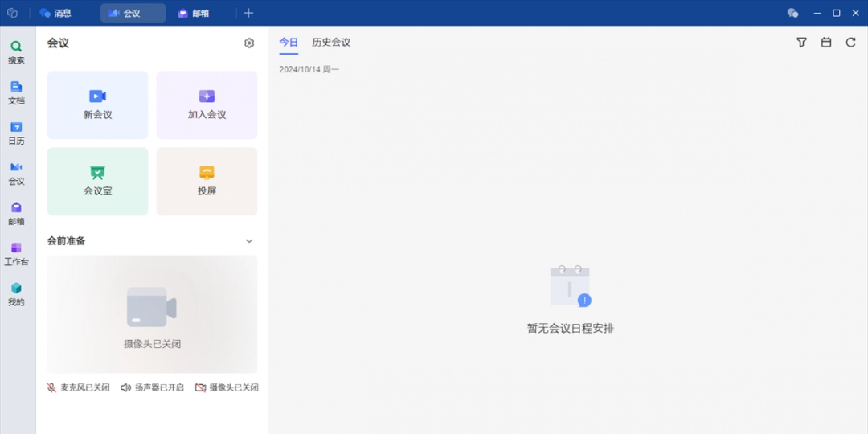This screenshot has width=868, height=434.
Task: Open the Workbench (工作台) sidebar icon
Action: [x=16, y=253]
